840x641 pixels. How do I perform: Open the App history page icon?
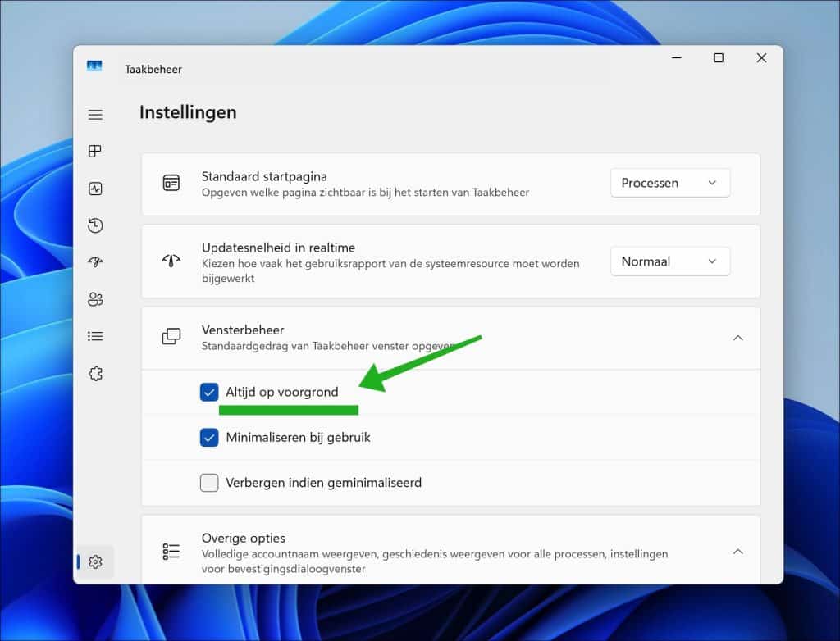tap(95, 225)
